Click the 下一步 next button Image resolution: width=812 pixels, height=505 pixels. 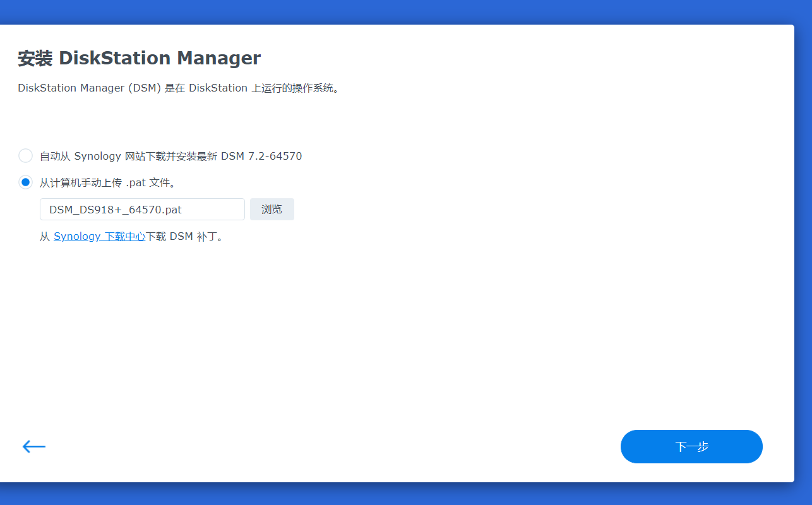(691, 447)
